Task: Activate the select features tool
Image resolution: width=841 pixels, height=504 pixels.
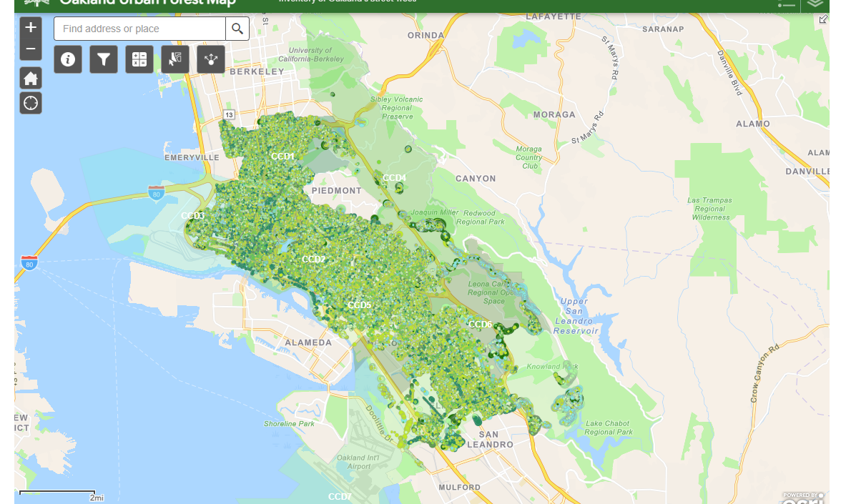Action: (x=175, y=59)
